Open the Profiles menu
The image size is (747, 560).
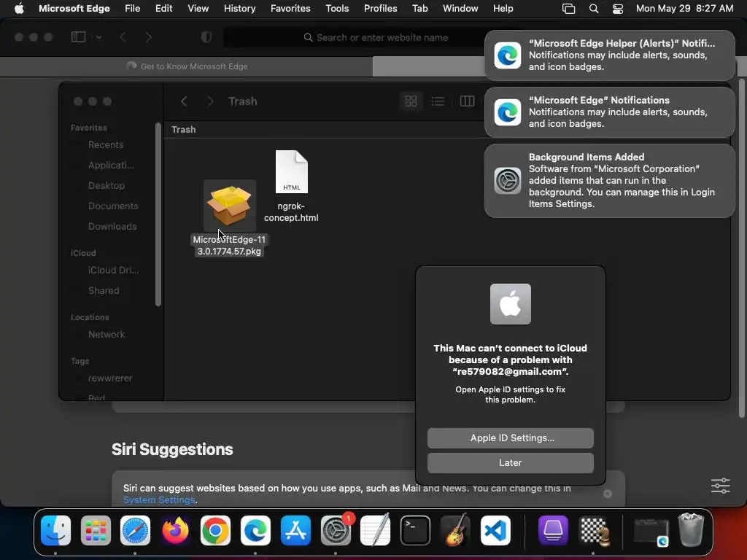coord(381,9)
